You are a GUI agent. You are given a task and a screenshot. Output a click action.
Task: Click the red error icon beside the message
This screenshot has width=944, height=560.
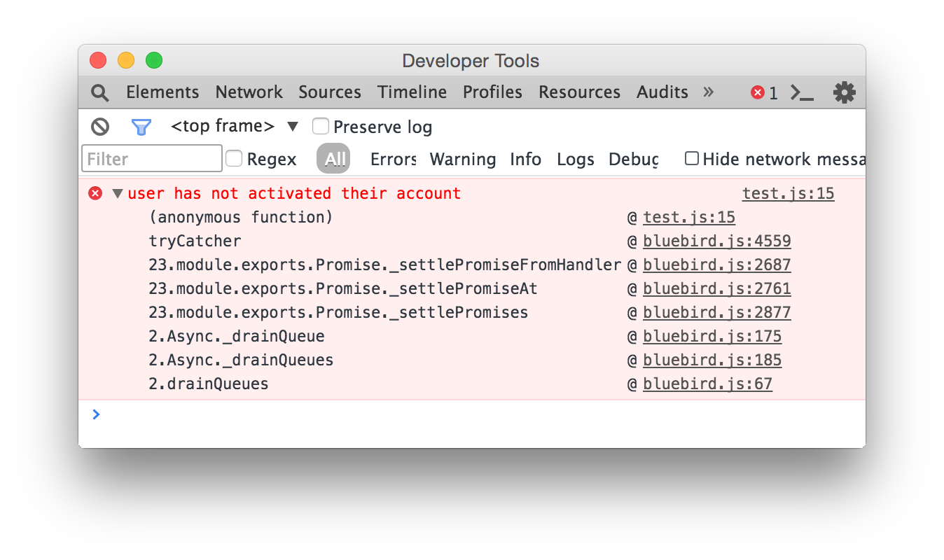(95, 193)
